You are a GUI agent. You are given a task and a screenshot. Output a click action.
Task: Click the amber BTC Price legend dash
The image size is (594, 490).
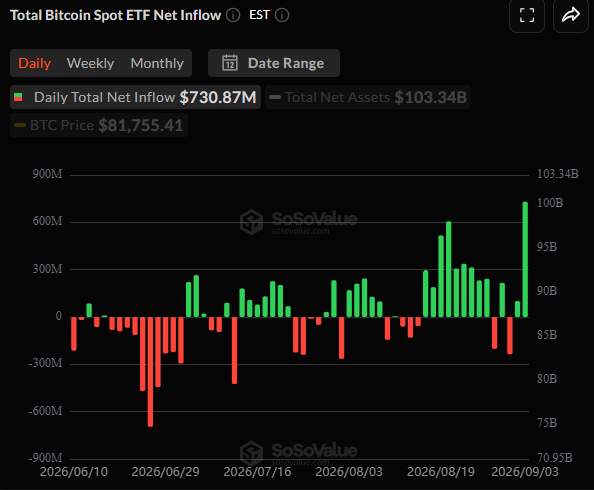[20, 125]
